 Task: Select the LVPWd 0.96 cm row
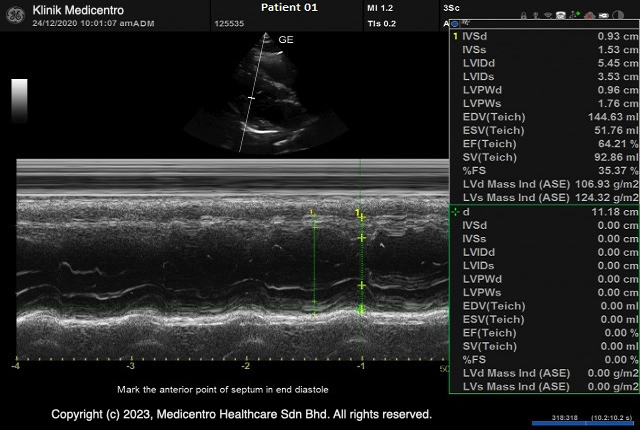tap(544, 90)
